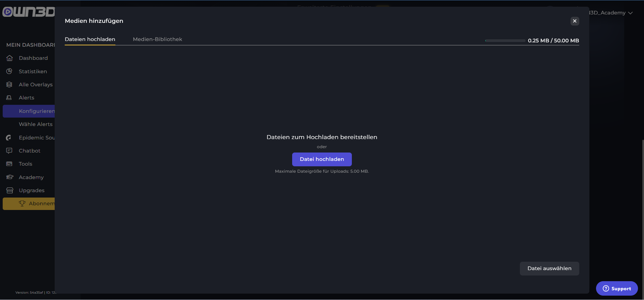Open Chatbot in the sidebar
The width and height of the screenshot is (644, 300).
click(x=29, y=151)
